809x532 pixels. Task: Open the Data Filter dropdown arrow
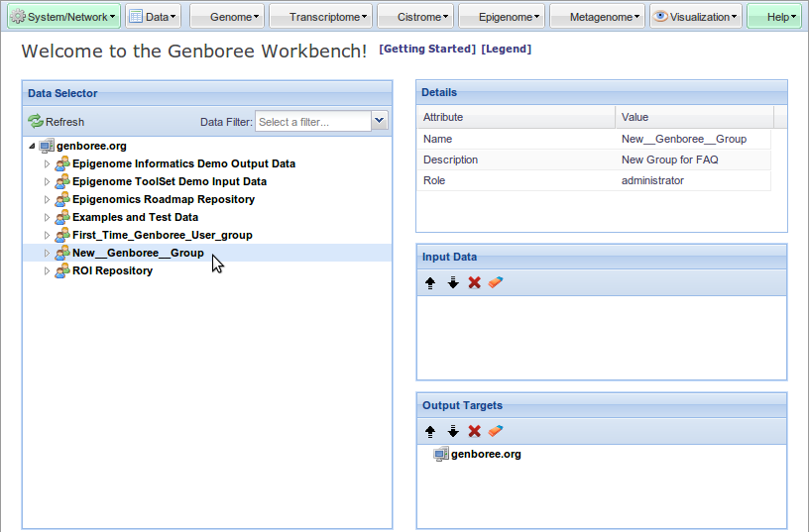(379, 121)
